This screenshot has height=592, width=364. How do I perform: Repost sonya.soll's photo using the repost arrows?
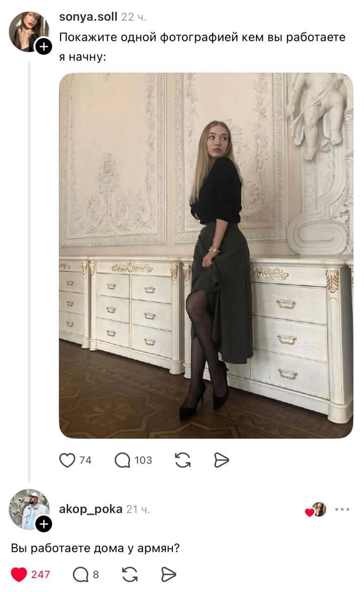pyautogui.click(x=183, y=459)
